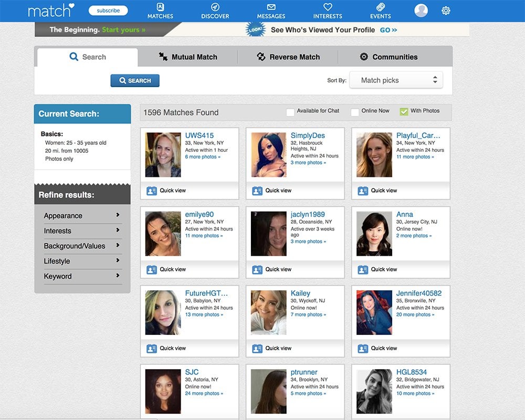Enable the Available for Chat checkbox
525x420 pixels.
290,112
